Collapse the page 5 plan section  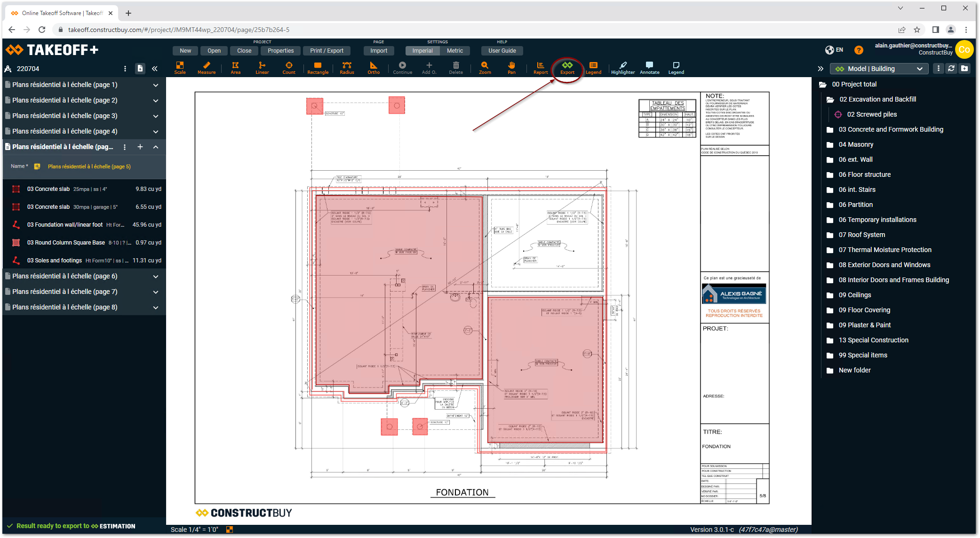coord(156,147)
